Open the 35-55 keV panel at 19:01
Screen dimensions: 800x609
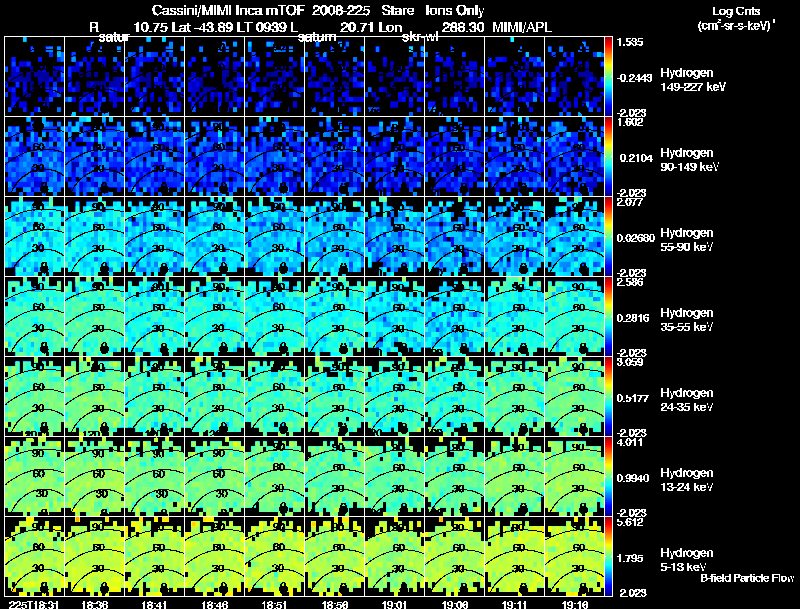click(x=394, y=317)
